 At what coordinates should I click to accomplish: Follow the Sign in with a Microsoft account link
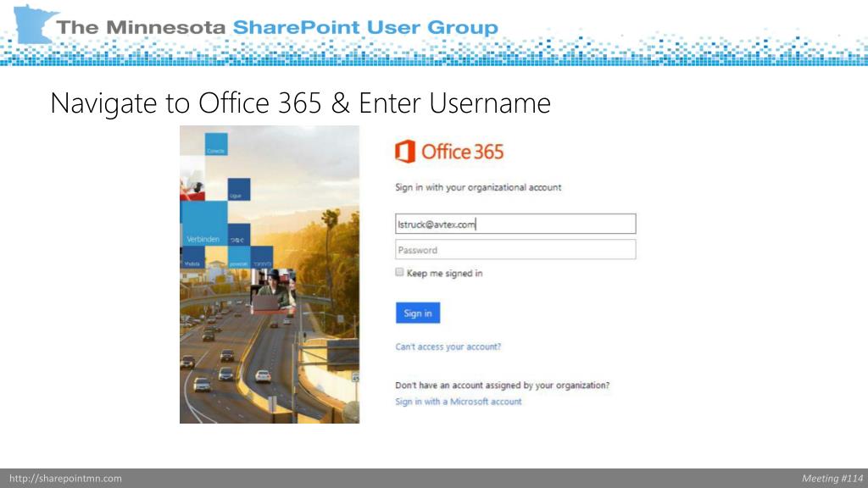click(459, 402)
